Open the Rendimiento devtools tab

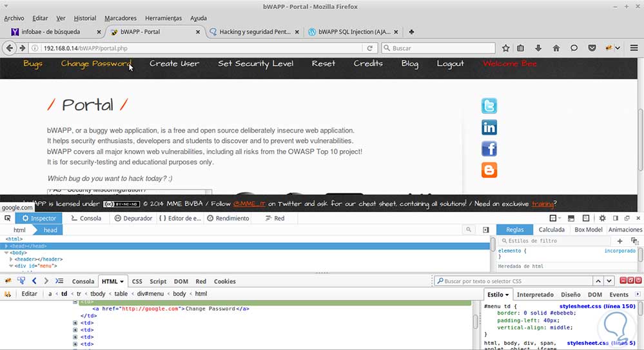click(228, 218)
